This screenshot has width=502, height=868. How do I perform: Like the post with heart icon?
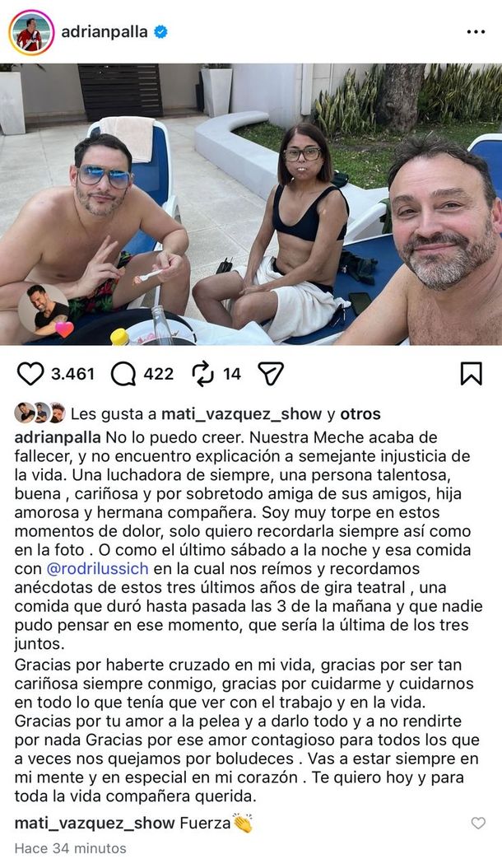coord(30,374)
